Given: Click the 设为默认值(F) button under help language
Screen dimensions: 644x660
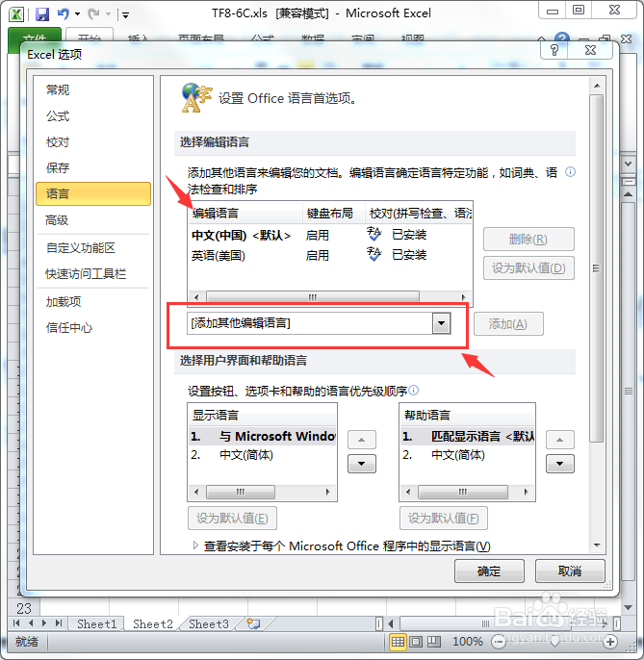Looking at the screenshot, I should coord(444,518).
